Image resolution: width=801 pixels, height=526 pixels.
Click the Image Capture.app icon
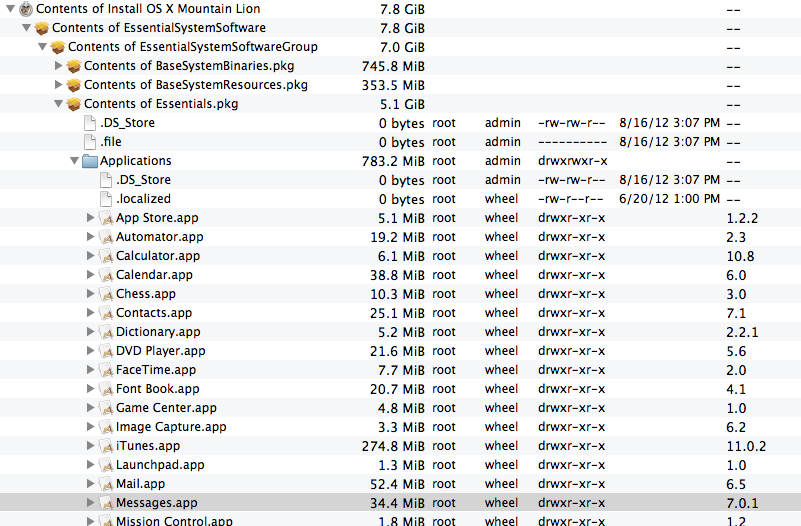coord(106,427)
